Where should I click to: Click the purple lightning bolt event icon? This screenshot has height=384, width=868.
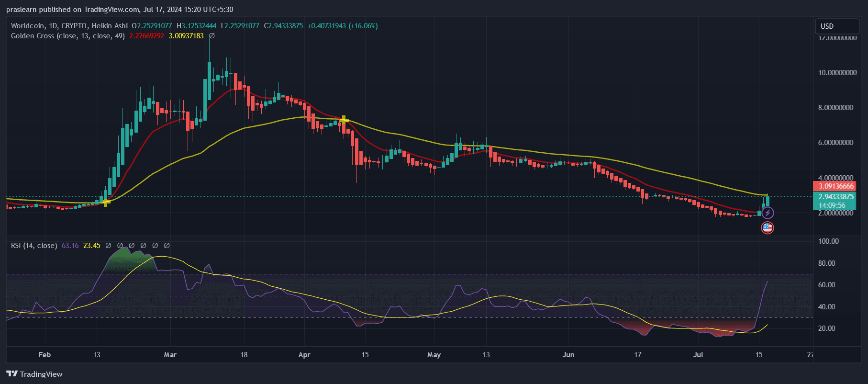click(x=768, y=213)
